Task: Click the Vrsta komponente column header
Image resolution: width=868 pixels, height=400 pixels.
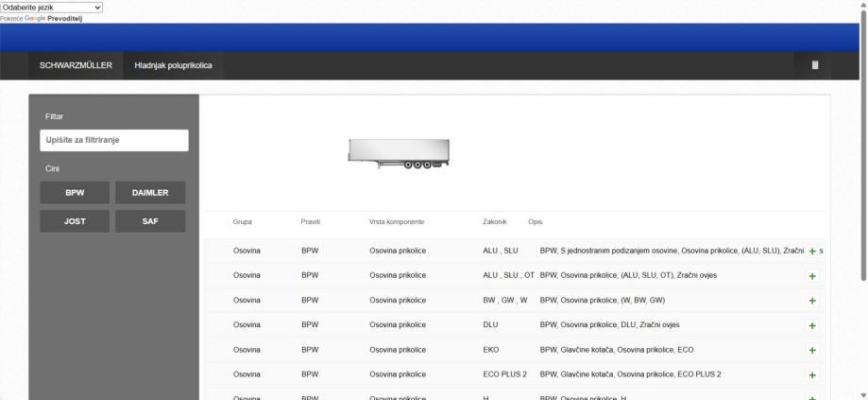Action: [x=397, y=221]
